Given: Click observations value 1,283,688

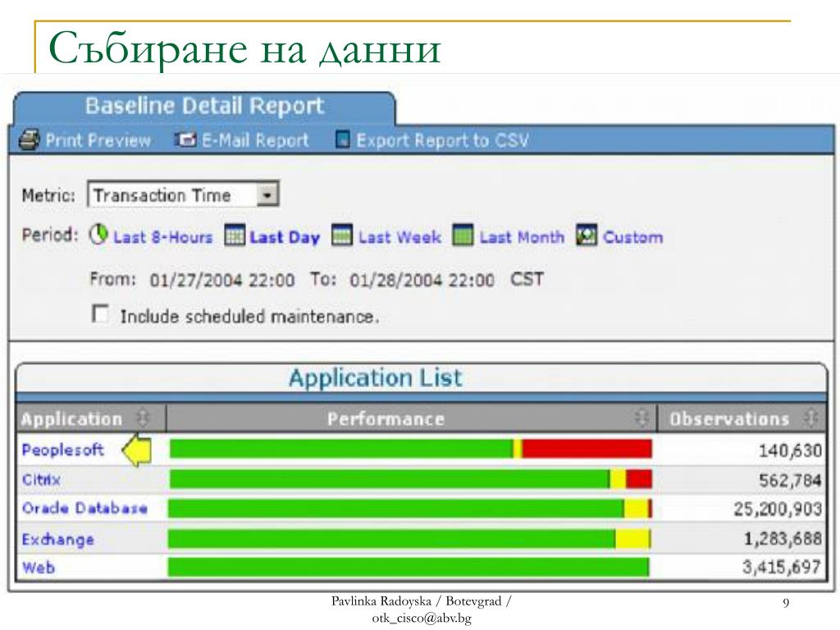Looking at the screenshot, I should [783, 539].
